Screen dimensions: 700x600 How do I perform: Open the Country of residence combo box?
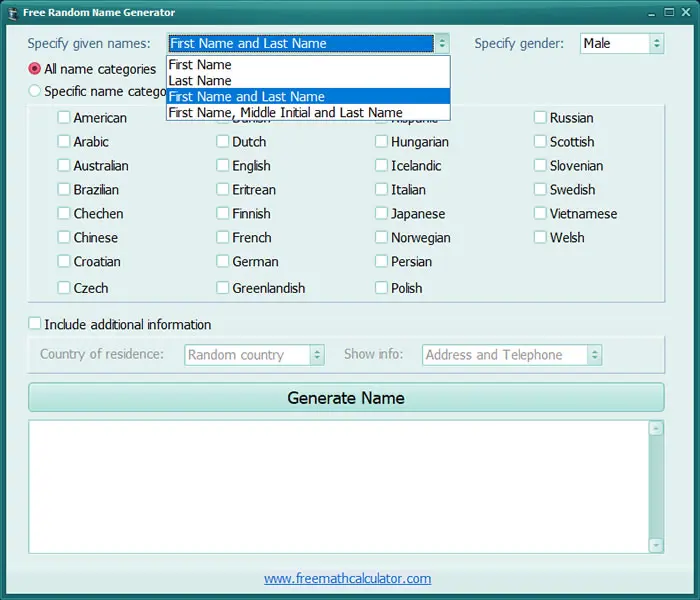coord(254,355)
